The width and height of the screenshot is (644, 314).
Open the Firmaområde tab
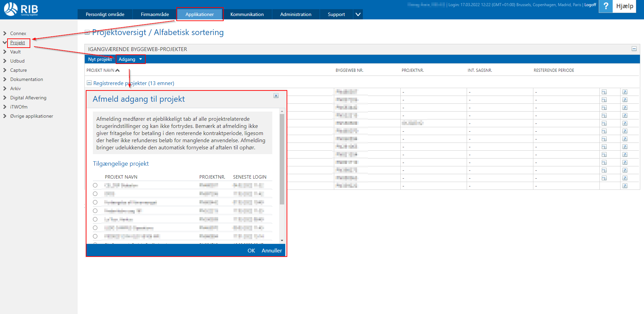point(155,14)
